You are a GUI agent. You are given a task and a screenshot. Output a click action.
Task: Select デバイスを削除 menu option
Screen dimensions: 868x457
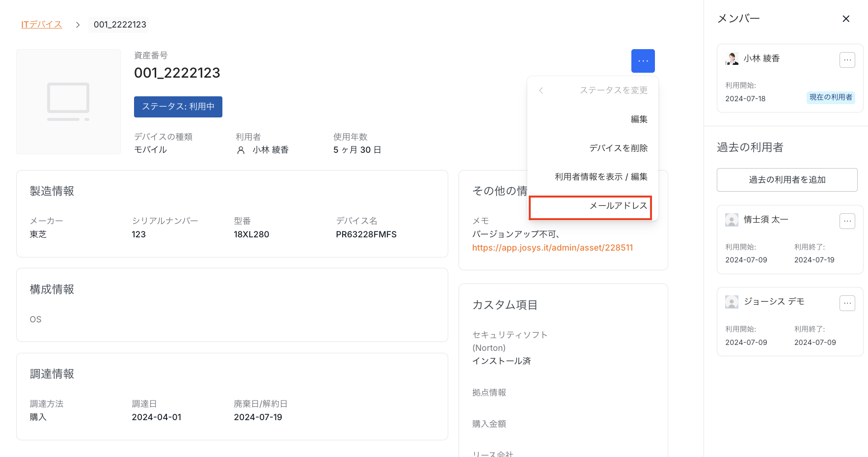click(618, 148)
